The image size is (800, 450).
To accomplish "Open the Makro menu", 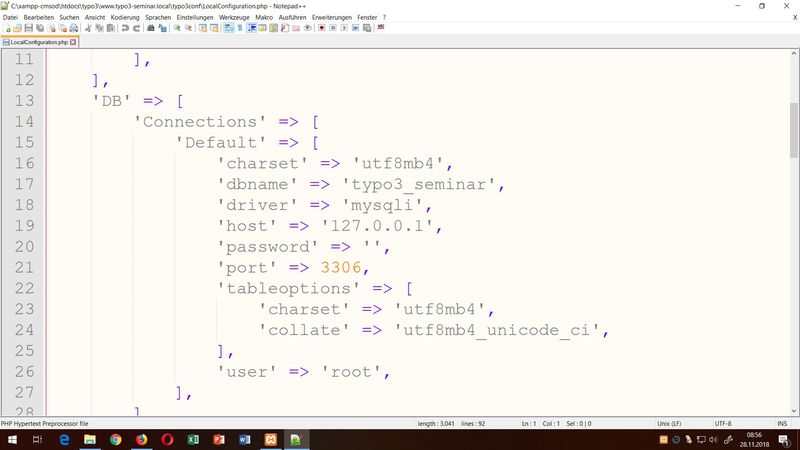I will 264,17.
